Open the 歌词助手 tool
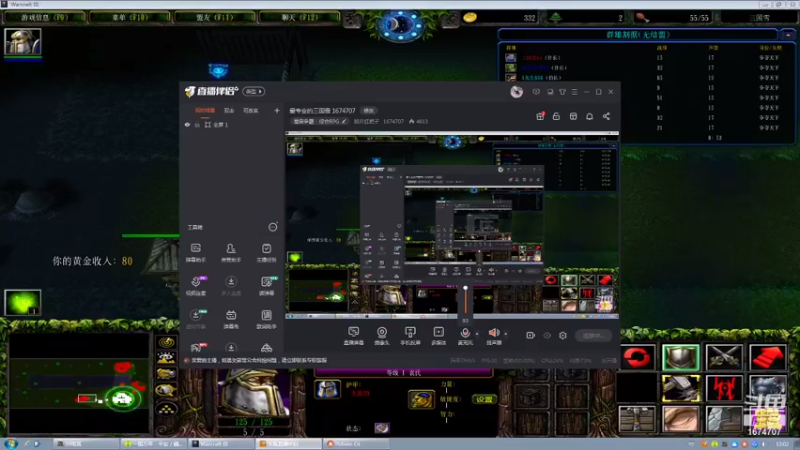 (x=266, y=319)
